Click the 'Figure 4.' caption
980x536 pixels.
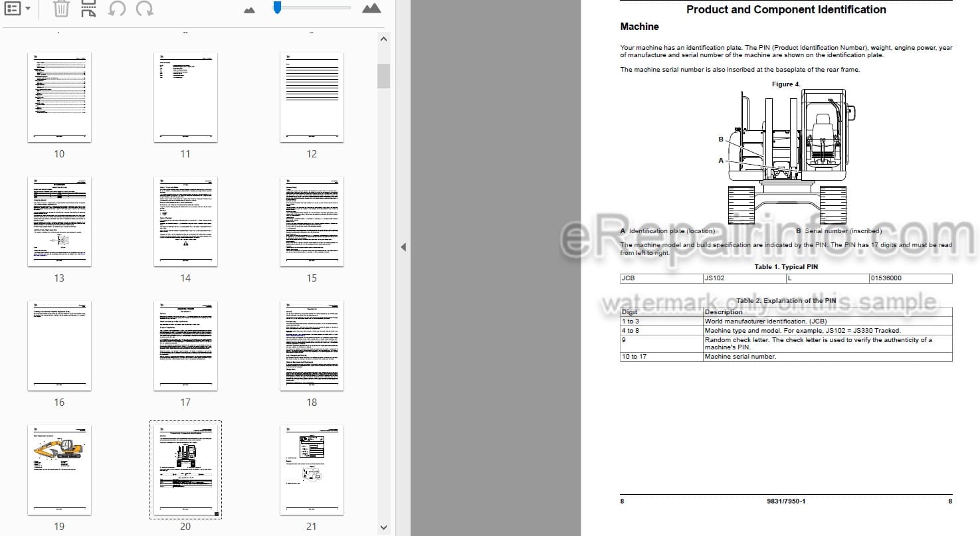tap(786, 84)
